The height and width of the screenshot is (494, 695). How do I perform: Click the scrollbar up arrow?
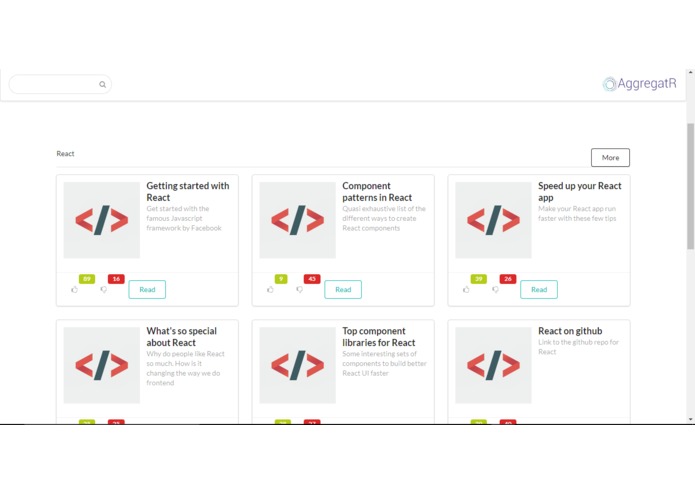pyautogui.click(x=691, y=72)
